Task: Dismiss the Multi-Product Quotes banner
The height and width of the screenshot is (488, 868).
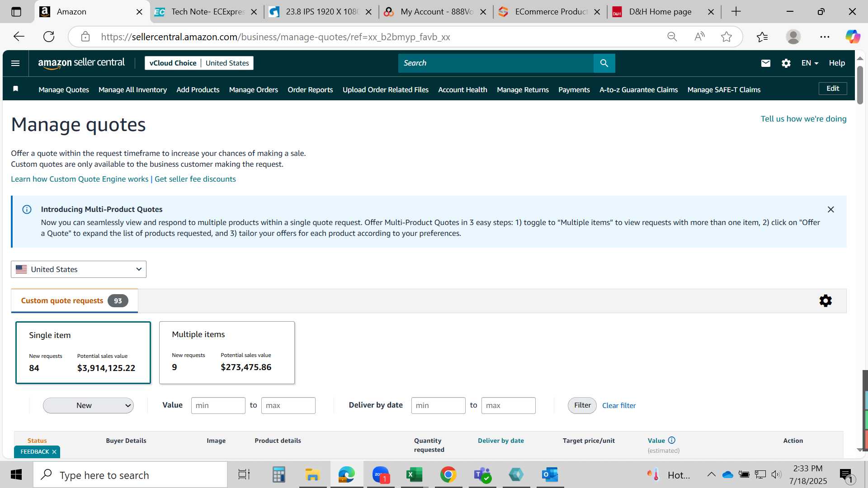Action: 830,210
